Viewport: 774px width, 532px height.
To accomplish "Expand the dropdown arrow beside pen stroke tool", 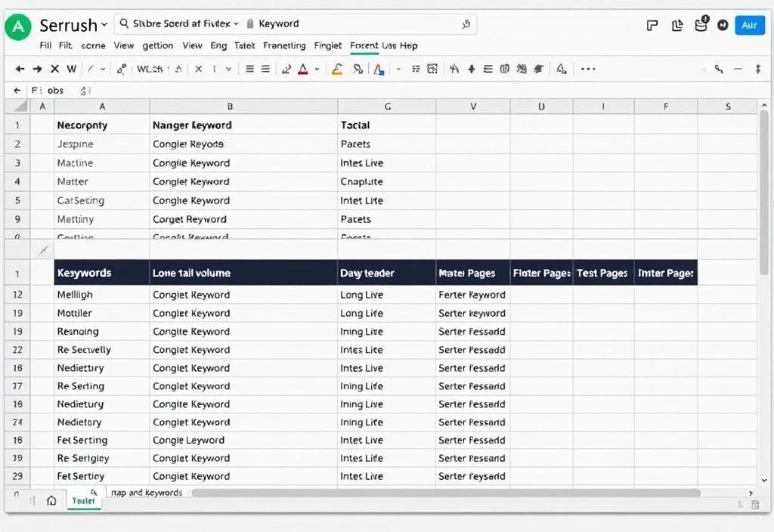I will [x=103, y=69].
